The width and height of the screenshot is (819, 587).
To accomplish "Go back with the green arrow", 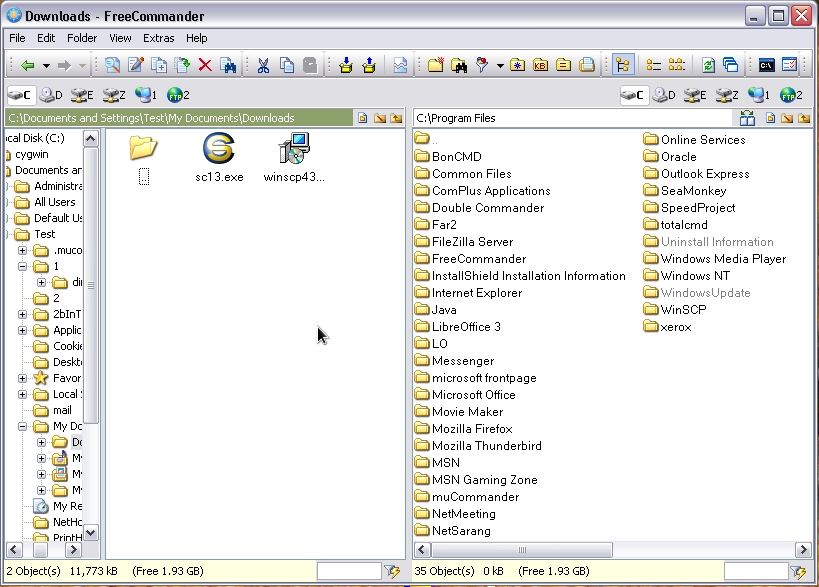I will pos(27,65).
